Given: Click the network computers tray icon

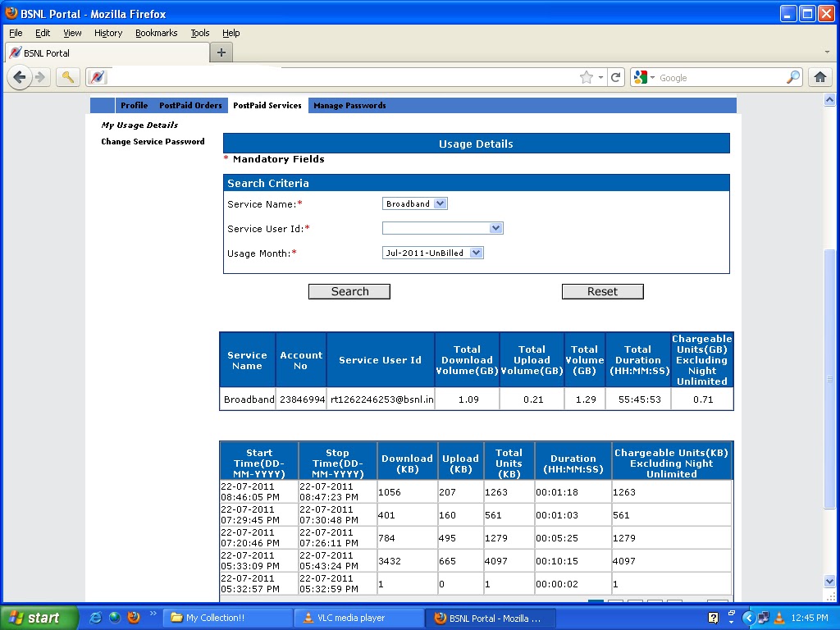Looking at the screenshot, I should (x=764, y=618).
